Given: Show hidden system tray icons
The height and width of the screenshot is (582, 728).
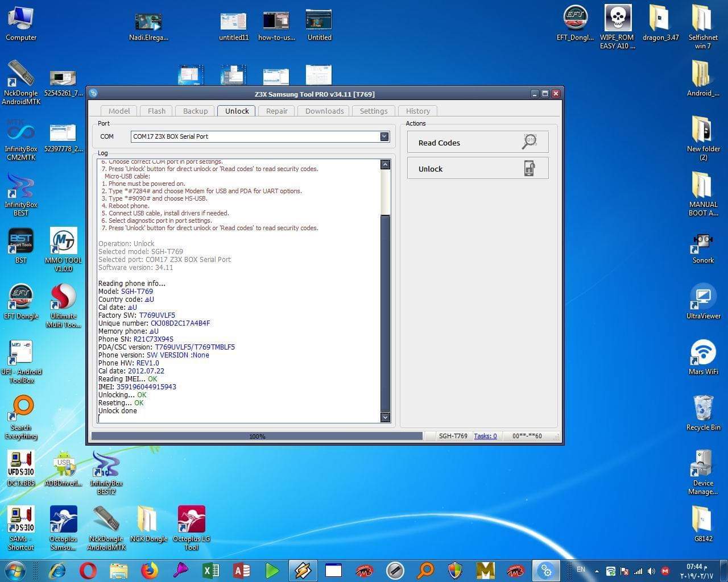Looking at the screenshot, I should click(x=597, y=571).
